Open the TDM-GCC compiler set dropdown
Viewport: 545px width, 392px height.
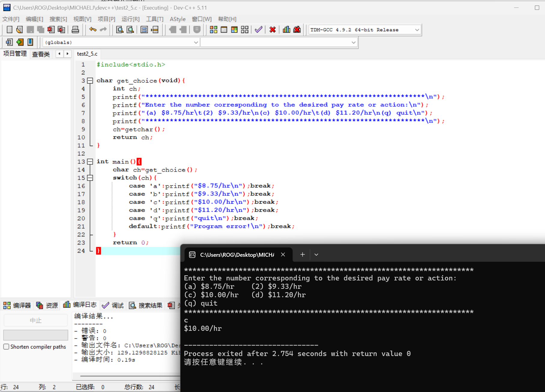pyautogui.click(x=417, y=30)
